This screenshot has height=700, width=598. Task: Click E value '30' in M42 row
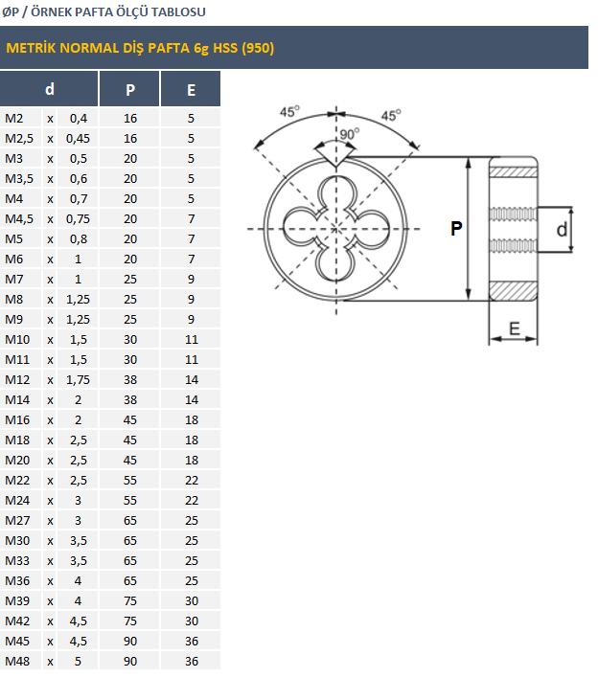pyautogui.click(x=192, y=621)
